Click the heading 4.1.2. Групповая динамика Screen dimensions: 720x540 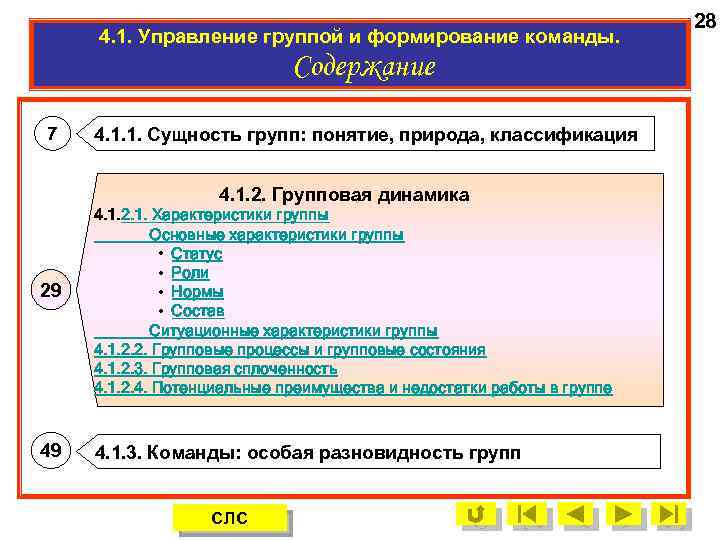(344, 194)
